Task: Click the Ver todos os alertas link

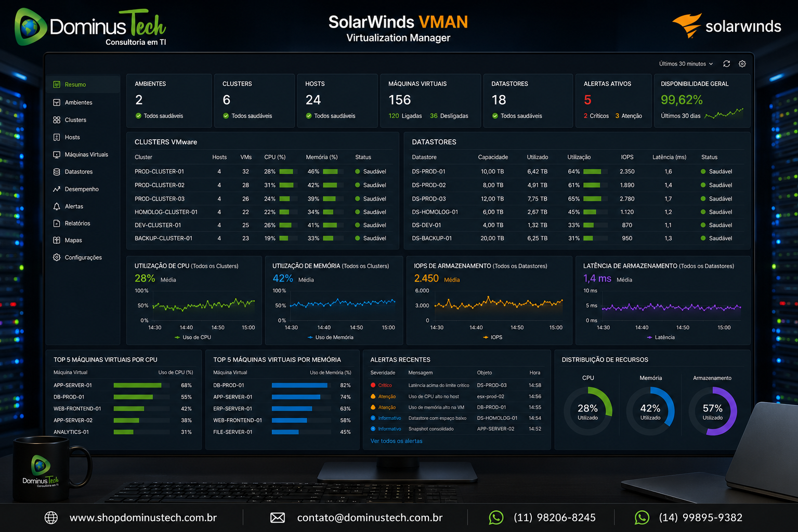Action: tap(396, 441)
